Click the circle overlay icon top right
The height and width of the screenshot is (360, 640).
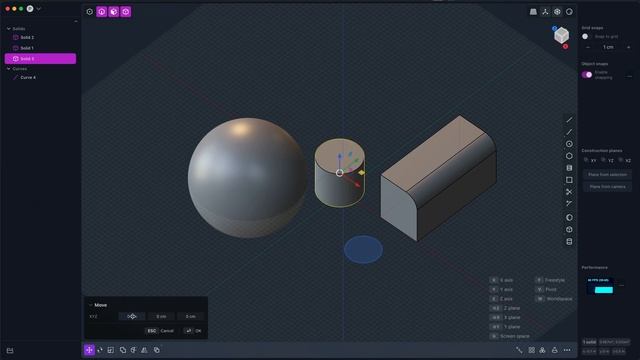(569, 12)
